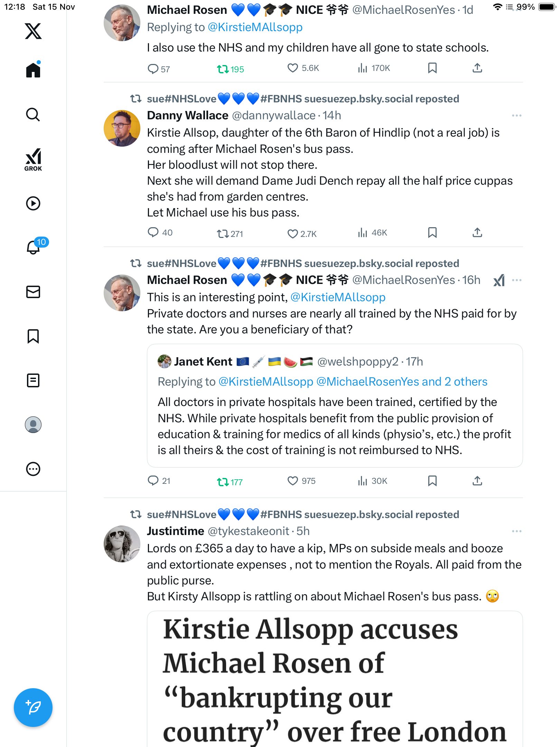Open direct messages envelope icon
560x747 pixels.
click(x=33, y=292)
